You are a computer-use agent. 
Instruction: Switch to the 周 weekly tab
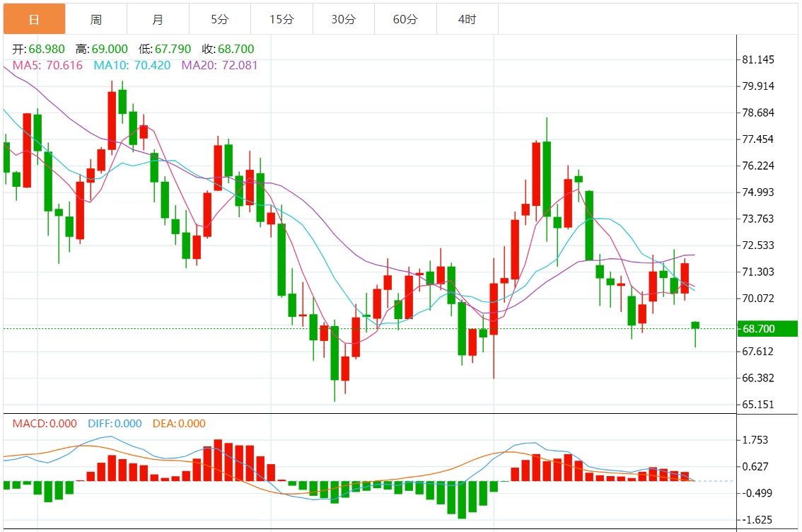pos(95,19)
